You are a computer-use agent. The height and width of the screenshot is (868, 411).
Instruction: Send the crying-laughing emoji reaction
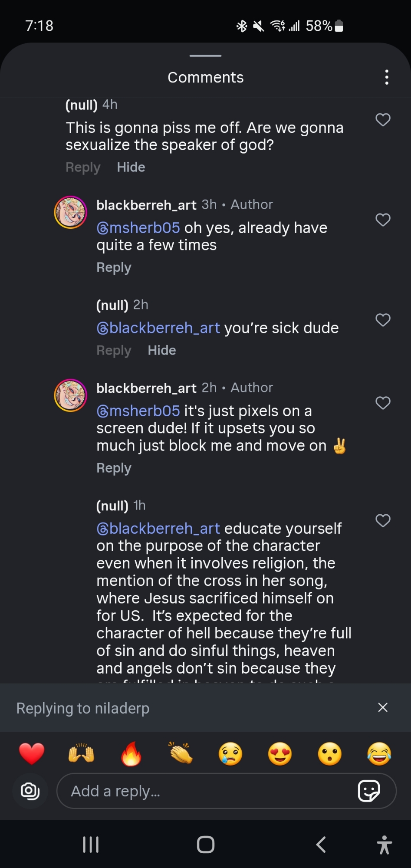point(379,753)
